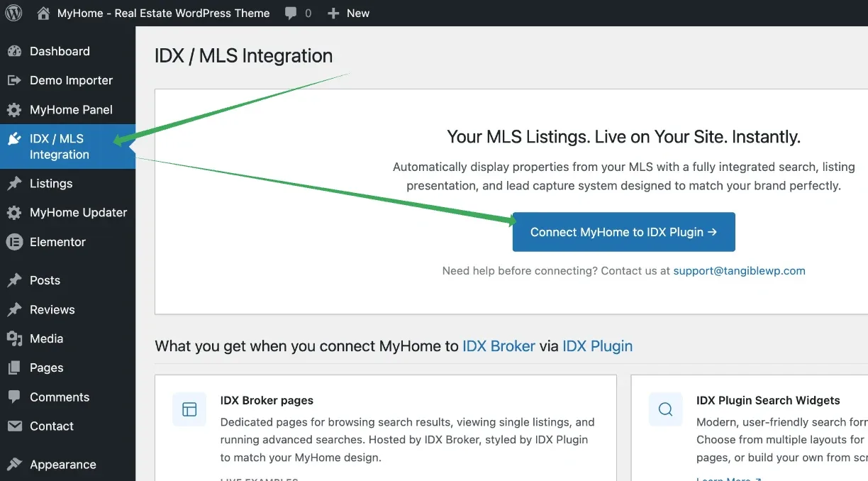Screen dimensions: 868x481
Task: Click the support@tangiblewp.com email link
Action: click(x=739, y=270)
